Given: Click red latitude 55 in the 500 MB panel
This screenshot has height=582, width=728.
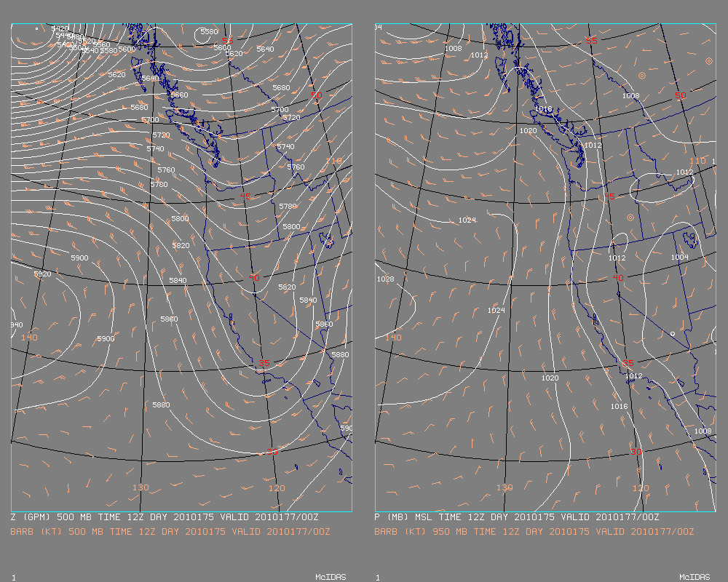Looking at the screenshot, I should click(x=227, y=41).
